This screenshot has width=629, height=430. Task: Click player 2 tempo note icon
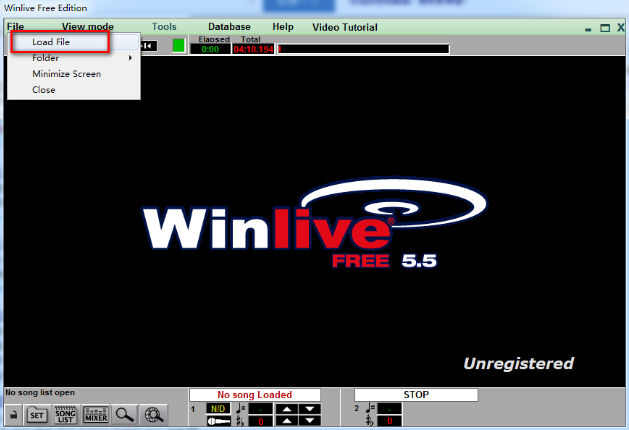tap(369, 408)
